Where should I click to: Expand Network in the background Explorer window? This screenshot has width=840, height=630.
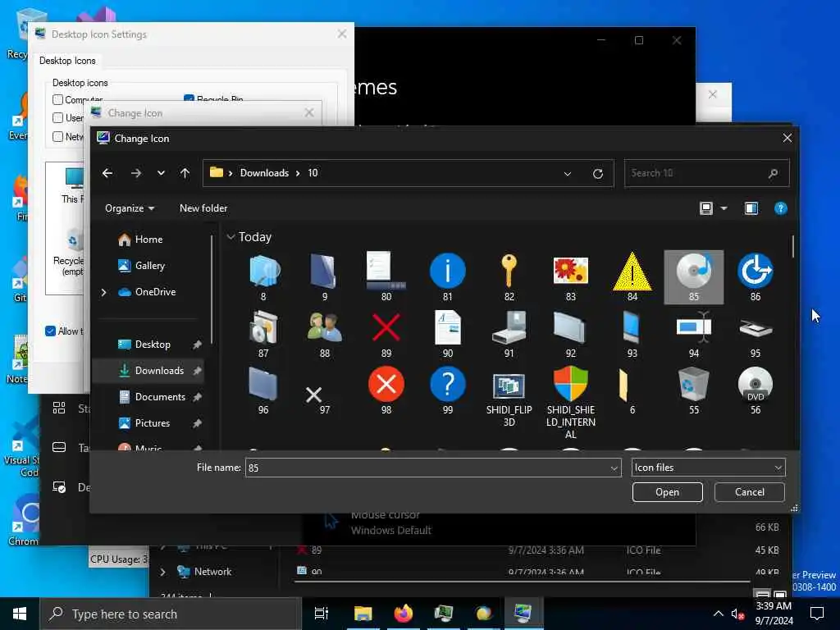click(163, 572)
